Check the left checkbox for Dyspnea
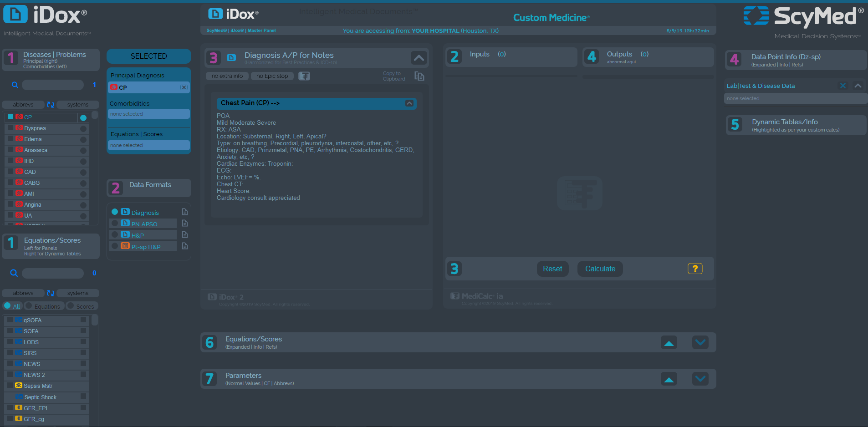 click(x=10, y=128)
